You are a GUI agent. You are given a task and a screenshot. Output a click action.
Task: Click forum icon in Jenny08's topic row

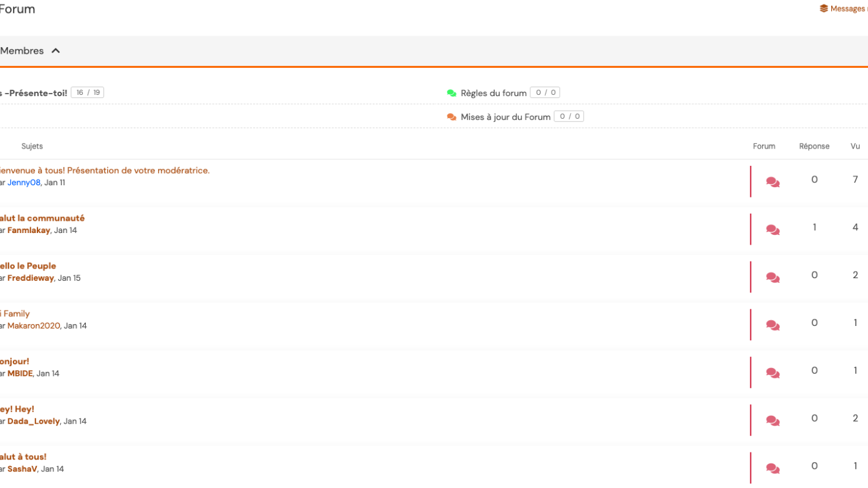(772, 182)
